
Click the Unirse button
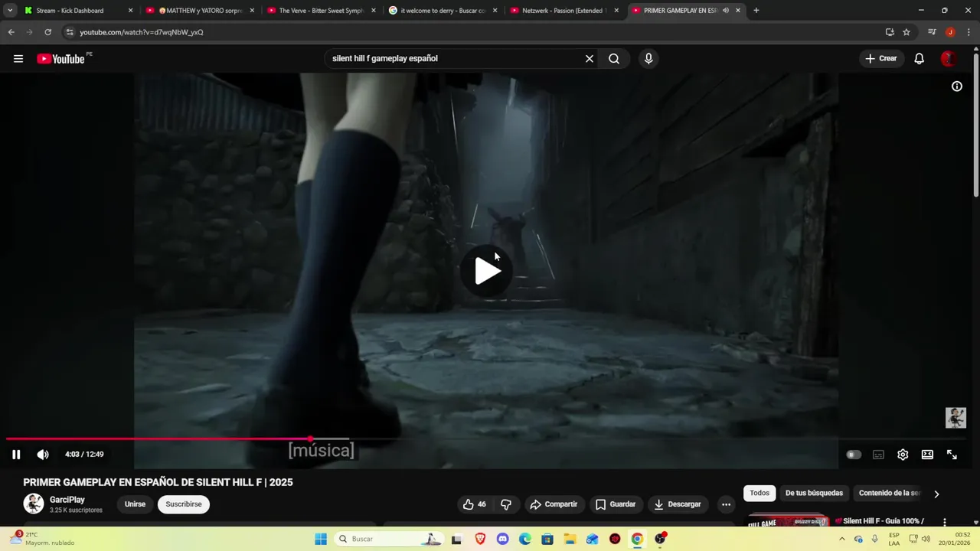[135, 504]
